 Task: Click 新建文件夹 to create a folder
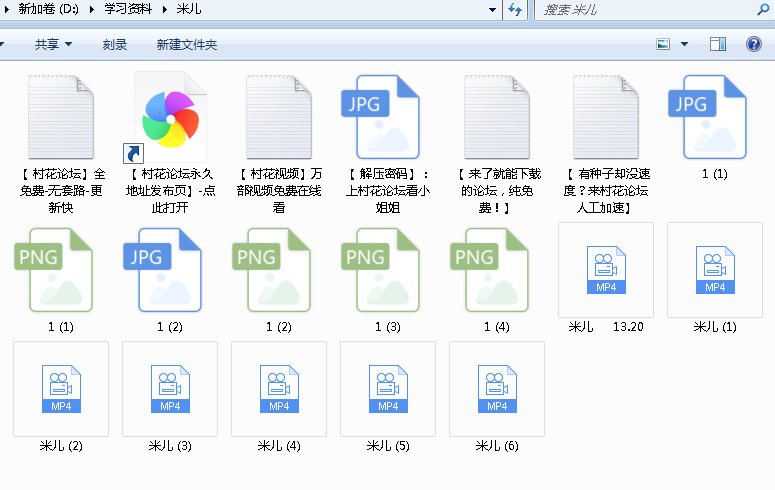pyautogui.click(x=187, y=45)
